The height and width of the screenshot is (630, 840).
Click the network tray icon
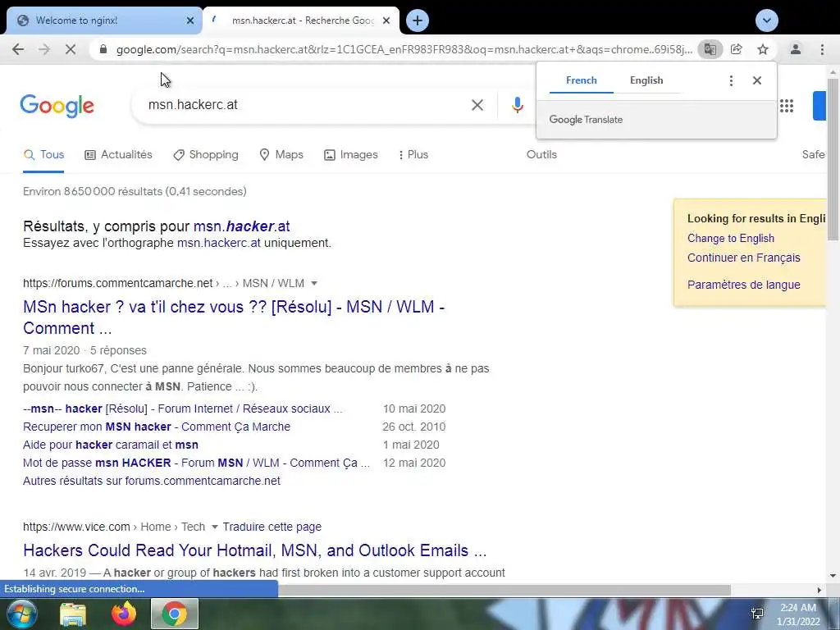tap(757, 614)
